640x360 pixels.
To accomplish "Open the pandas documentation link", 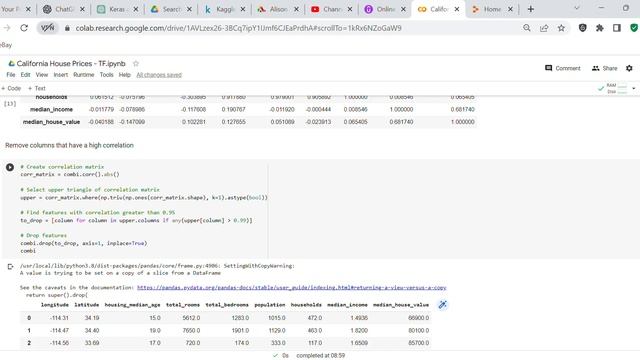I will coord(291,288).
